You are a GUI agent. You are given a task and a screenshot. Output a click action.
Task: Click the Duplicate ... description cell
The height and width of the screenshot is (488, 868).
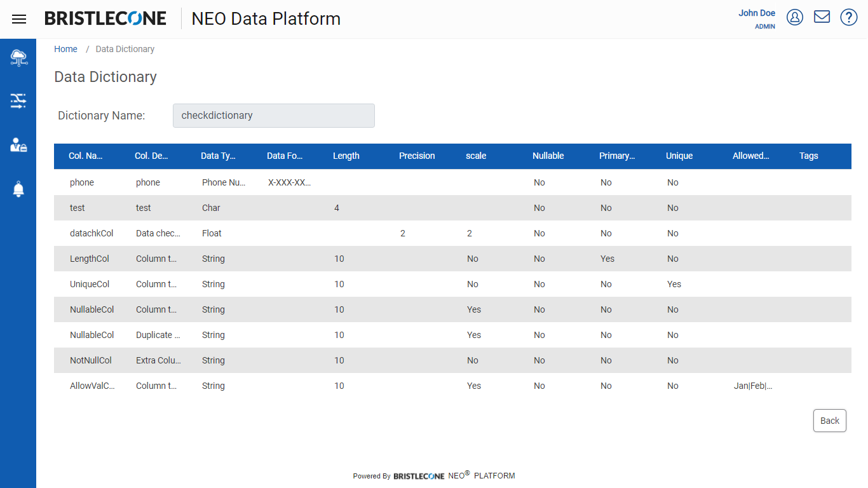(158, 335)
